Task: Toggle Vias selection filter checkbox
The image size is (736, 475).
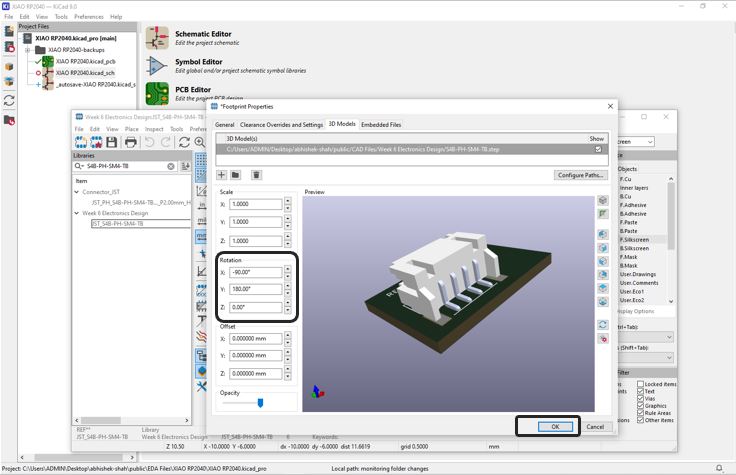Action: coord(640,398)
